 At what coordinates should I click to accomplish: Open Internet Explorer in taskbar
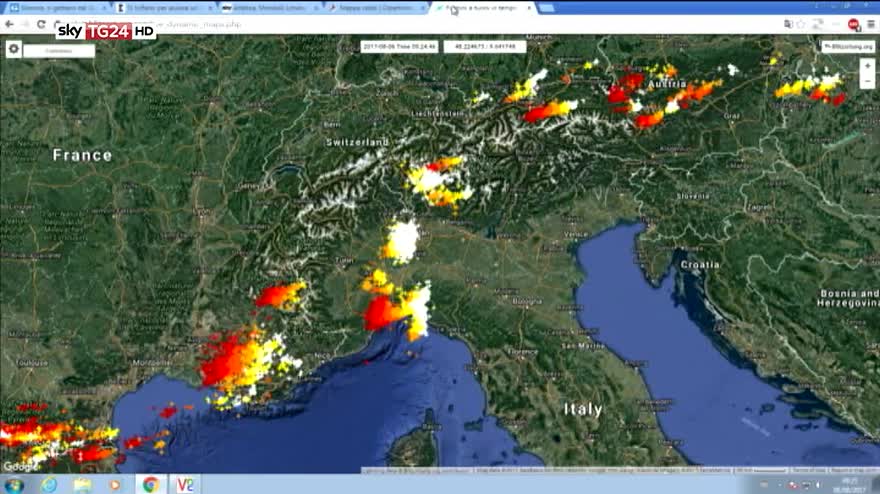(x=47, y=485)
